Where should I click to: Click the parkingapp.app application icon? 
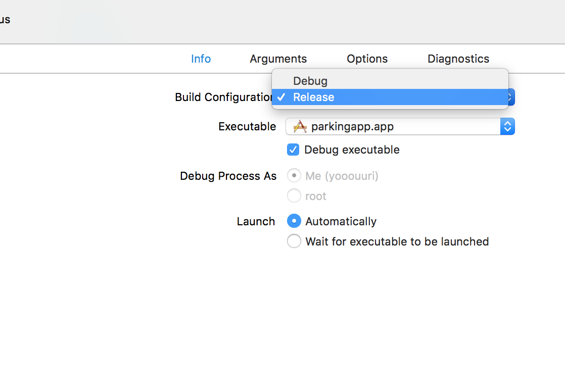click(299, 126)
